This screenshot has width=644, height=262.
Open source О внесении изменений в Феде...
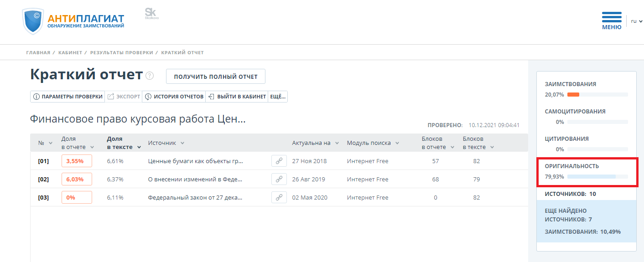click(195, 180)
